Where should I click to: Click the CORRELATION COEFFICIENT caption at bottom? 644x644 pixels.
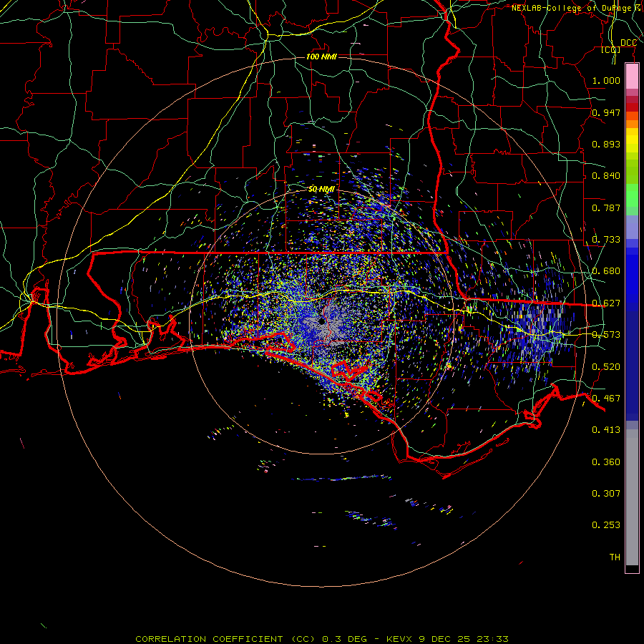[x=322, y=639]
